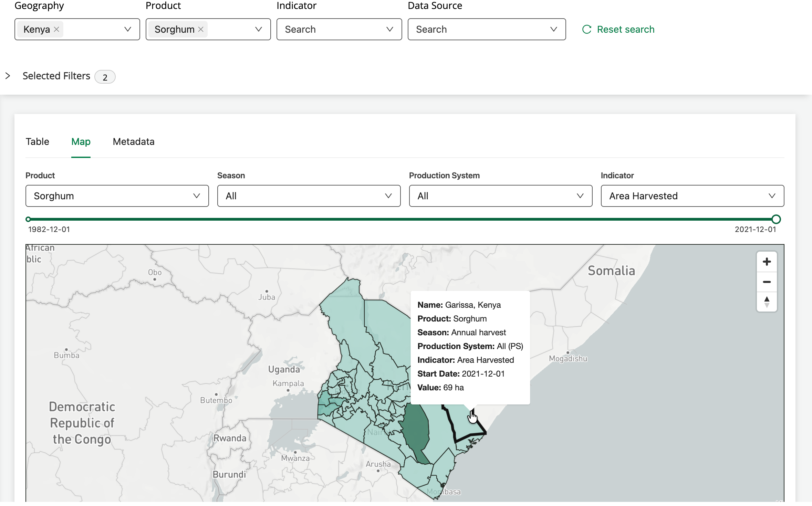Click the tooltip's Value: 69 ha text
The width and height of the screenshot is (812, 506).
[x=440, y=388]
